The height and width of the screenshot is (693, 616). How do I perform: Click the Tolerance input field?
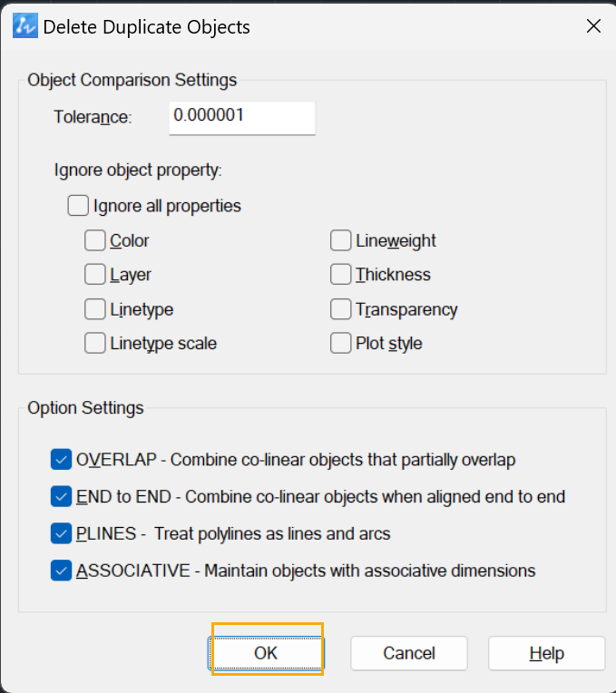tap(242, 118)
